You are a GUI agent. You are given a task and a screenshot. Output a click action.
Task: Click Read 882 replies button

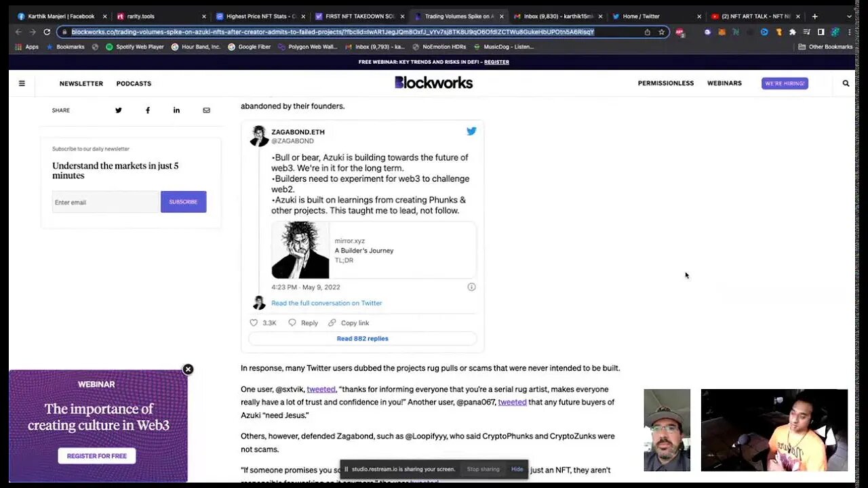coord(363,338)
